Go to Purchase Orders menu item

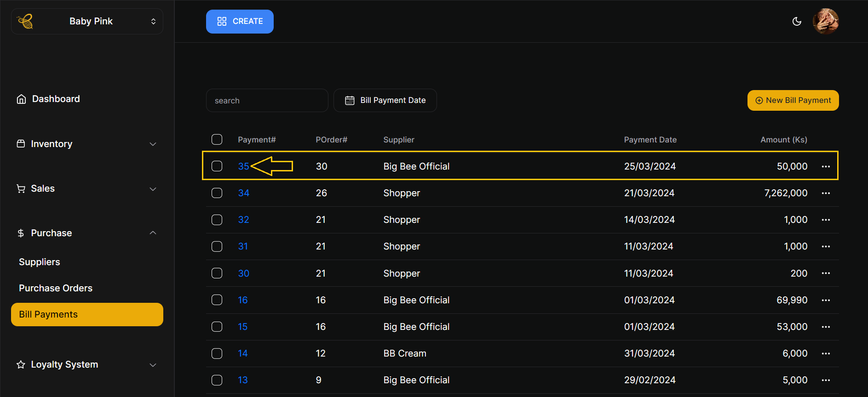click(56, 288)
